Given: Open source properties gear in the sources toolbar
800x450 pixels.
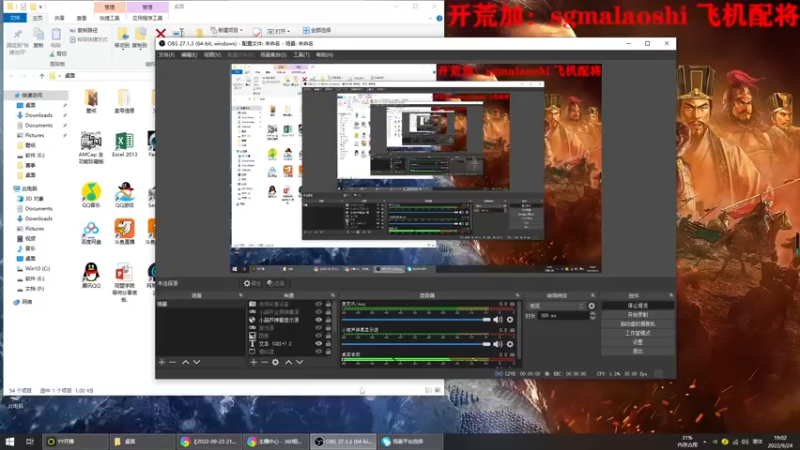Looking at the screenshot, I should click(x=276, y=362).
